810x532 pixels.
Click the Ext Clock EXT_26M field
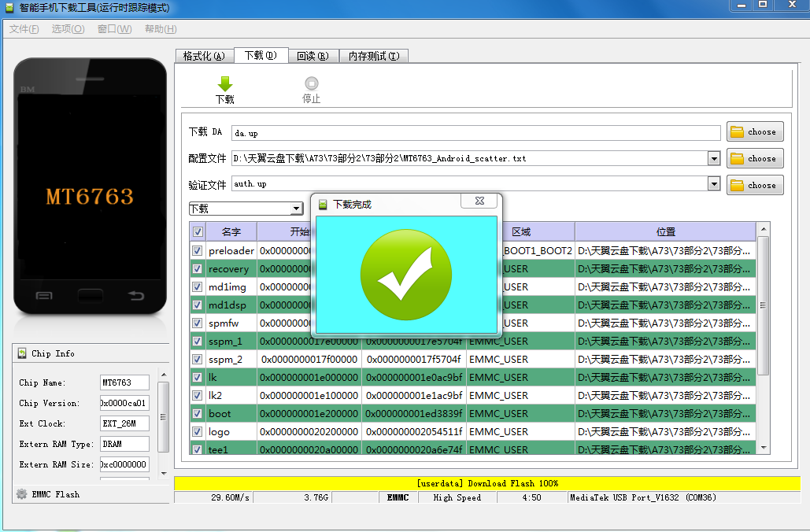point(124,423)
